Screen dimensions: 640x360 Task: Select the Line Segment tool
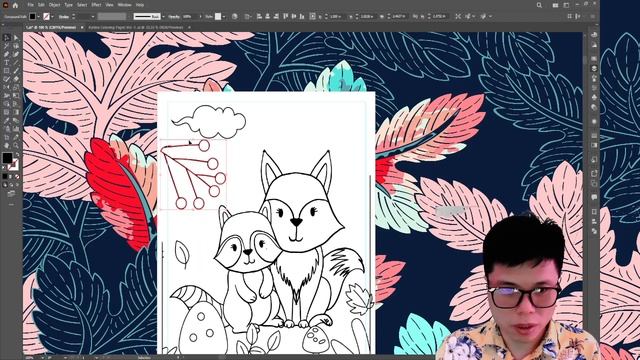click(16, 62)
